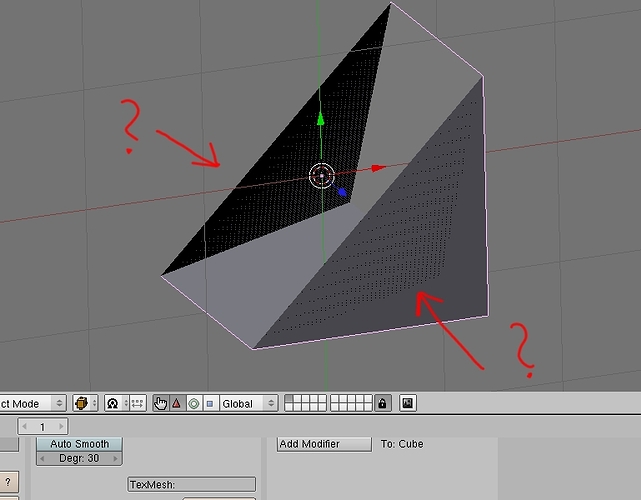This screenshot has width=641, height=500.
Task: Decrease frame number with left arrow
Action: point(25,426)
